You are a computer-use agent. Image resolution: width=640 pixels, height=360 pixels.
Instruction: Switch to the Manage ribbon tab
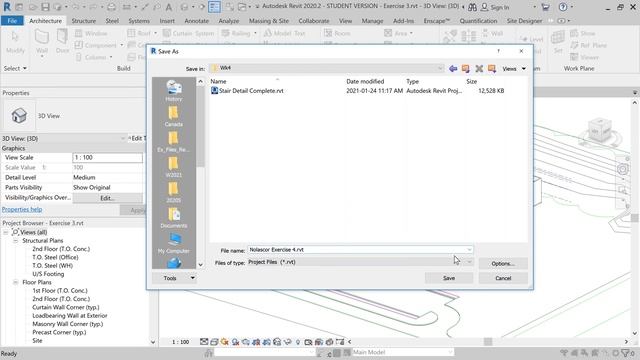(372, 20)
